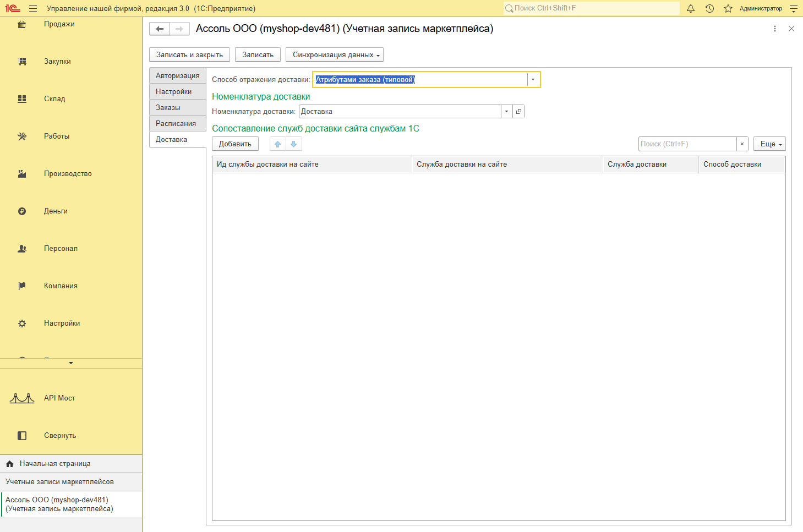Click the Работы tools icon

[x=22, y=136]
